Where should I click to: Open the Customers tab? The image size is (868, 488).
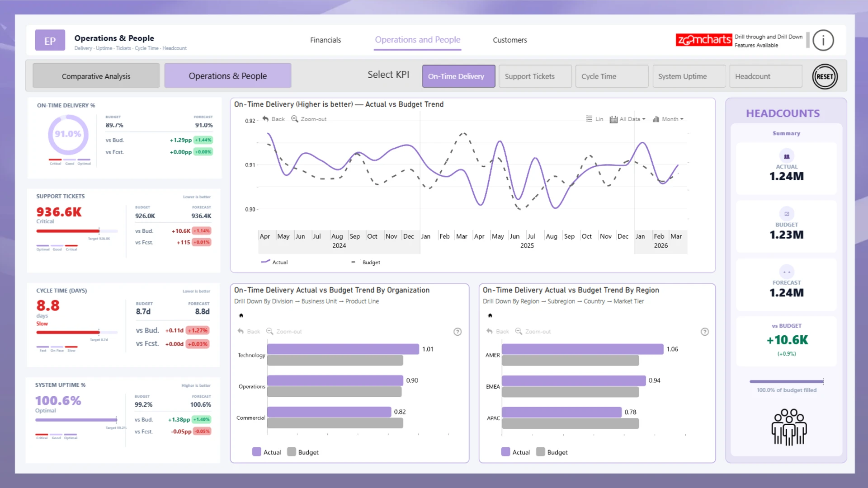[509, 40]
